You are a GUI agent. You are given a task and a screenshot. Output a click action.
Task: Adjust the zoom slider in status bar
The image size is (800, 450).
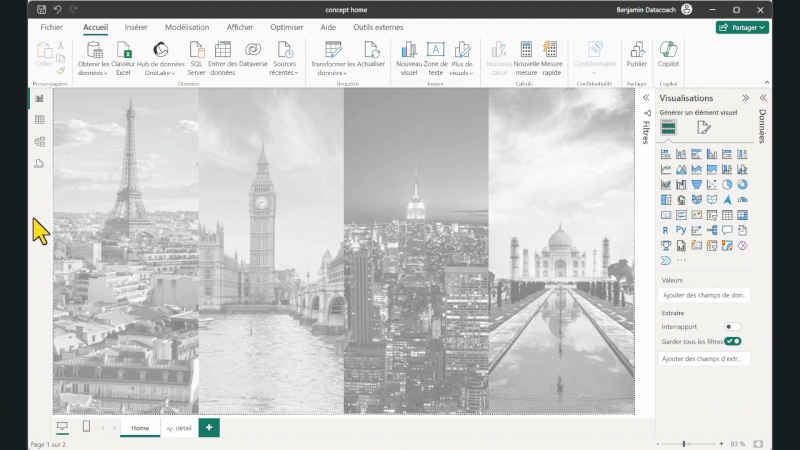pos(684,444)
